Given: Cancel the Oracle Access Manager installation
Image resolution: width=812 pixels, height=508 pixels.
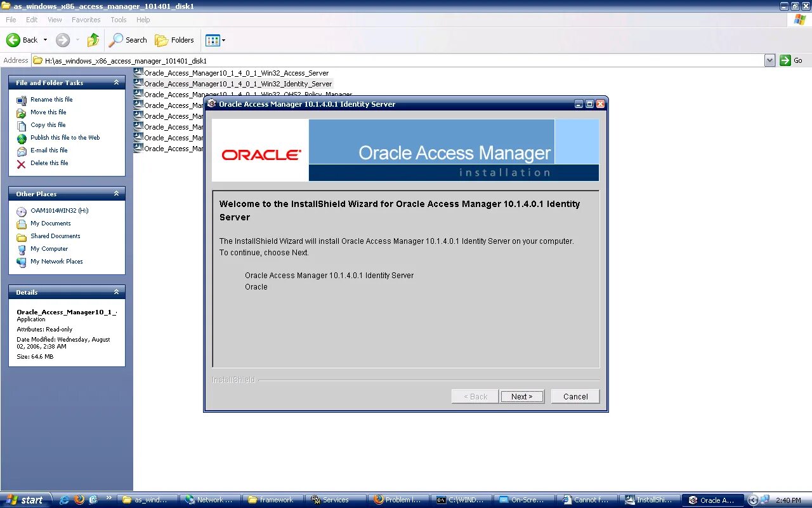Looking at the screenshot, I should (x=575, y=396).
